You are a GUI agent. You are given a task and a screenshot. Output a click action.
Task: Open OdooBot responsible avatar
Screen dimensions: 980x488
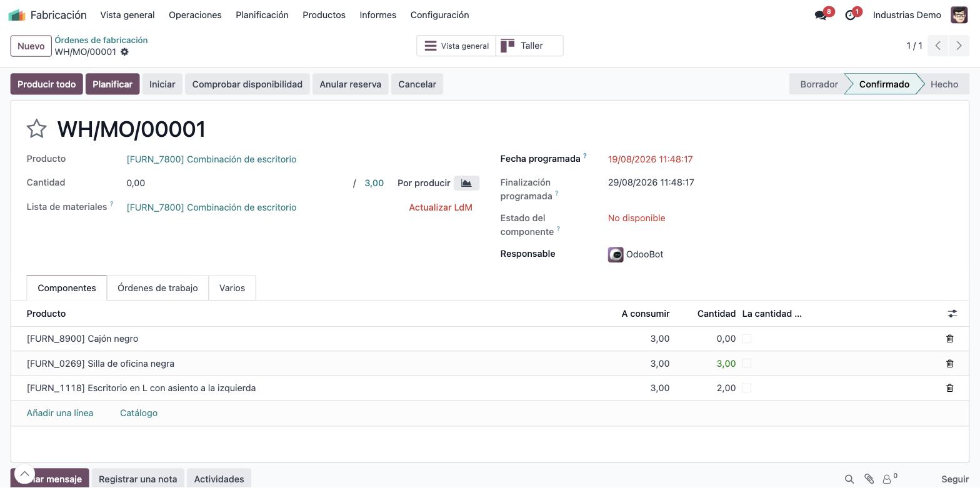click(x=616, y=254)
